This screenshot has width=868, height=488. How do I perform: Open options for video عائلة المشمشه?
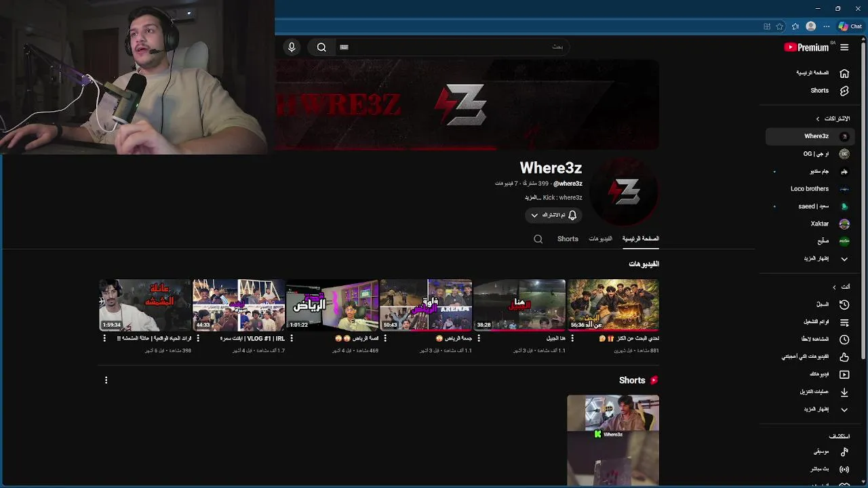pyautogui.click(x=104, y=338)
